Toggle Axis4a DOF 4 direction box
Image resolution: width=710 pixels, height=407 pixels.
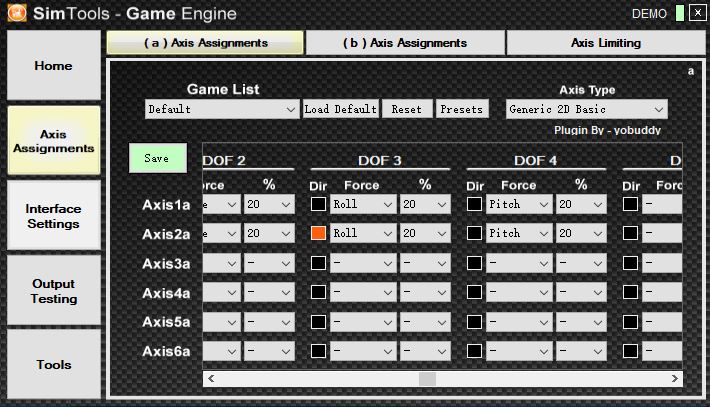pos(474,292)
